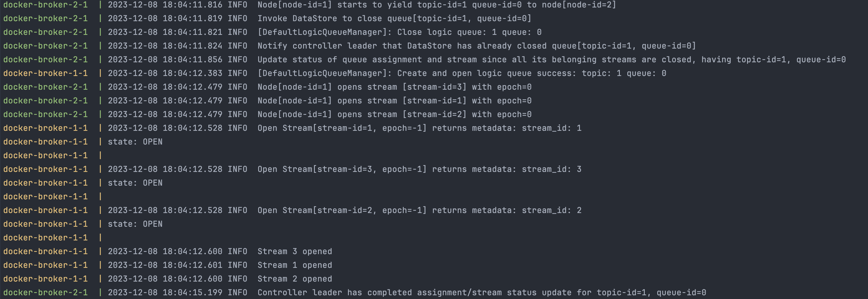Viewport: 868px width, 299px height.
Task: Click timestamp 18:04:15.199 in last line
Action: pyautogui.click(x=192, y=292)
